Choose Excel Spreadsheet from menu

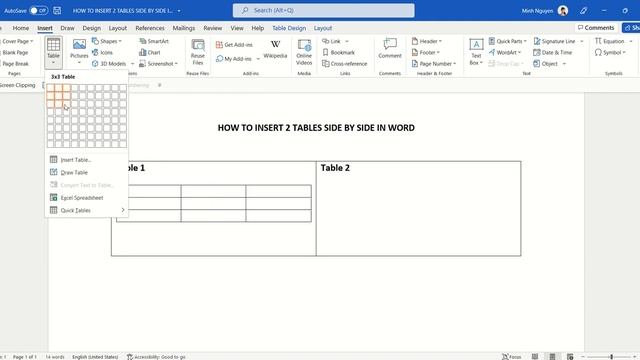click(x=87, y=198)
